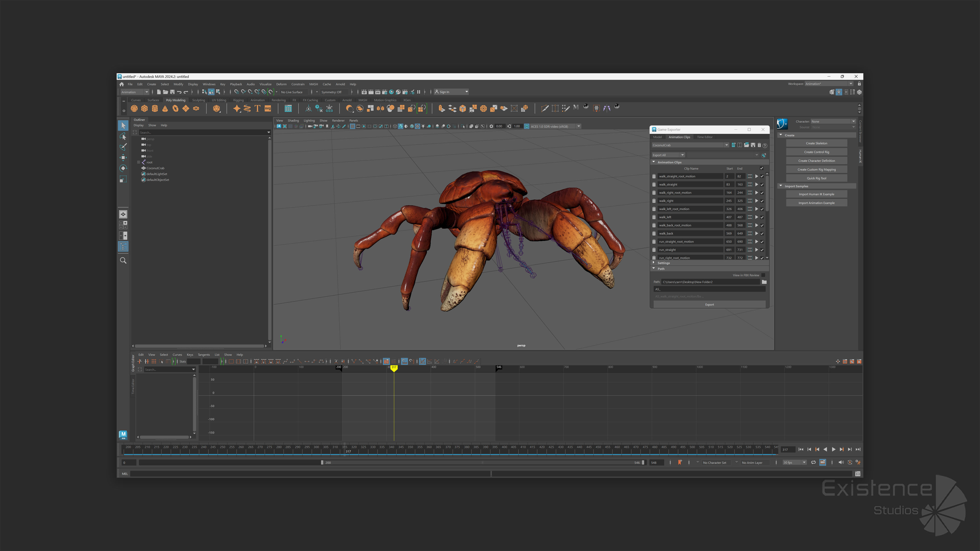Collapse the Path section in Game Exporter
980x551 pixels.
click(654, 268)
